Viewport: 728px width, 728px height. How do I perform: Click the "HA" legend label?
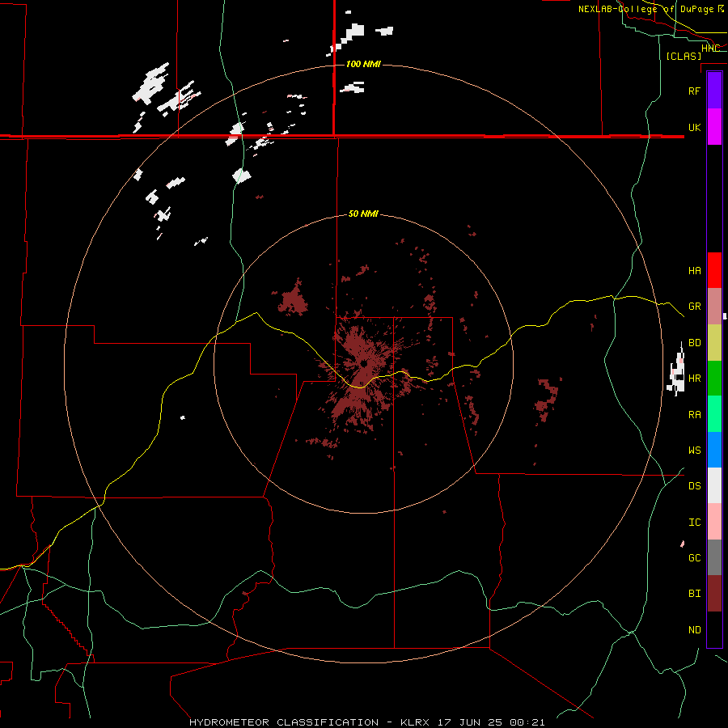[x=694, y=271]
